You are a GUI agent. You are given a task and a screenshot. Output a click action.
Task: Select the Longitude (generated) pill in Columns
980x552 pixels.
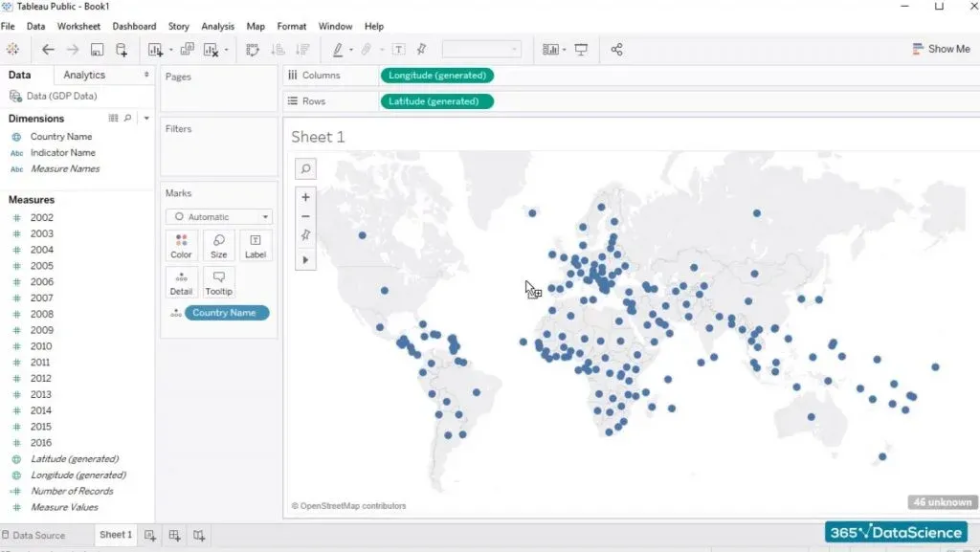[437, 75]
